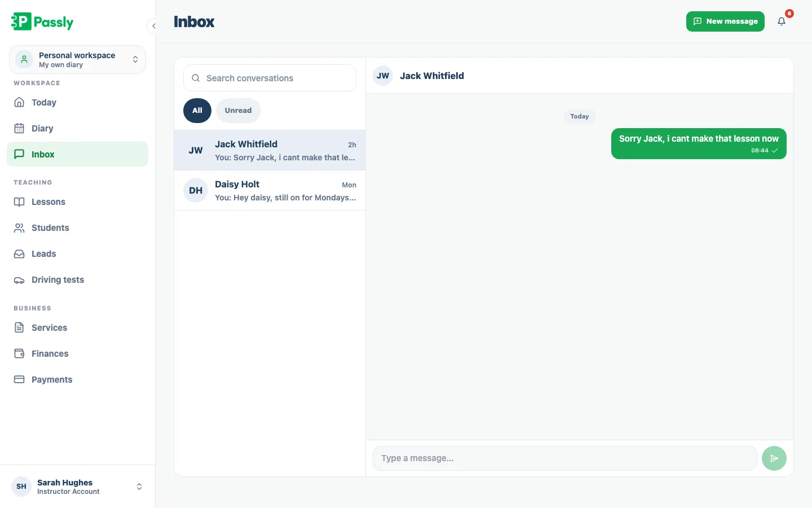The width and height of the screenshot is (812, 508).
Task: Focus the Search conversations field
Action: click(270, 78)
